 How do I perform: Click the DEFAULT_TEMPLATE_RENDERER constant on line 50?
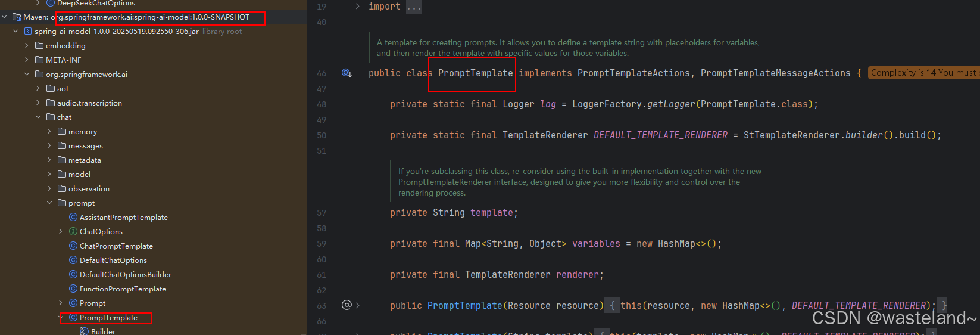click(x=660, y=135)
